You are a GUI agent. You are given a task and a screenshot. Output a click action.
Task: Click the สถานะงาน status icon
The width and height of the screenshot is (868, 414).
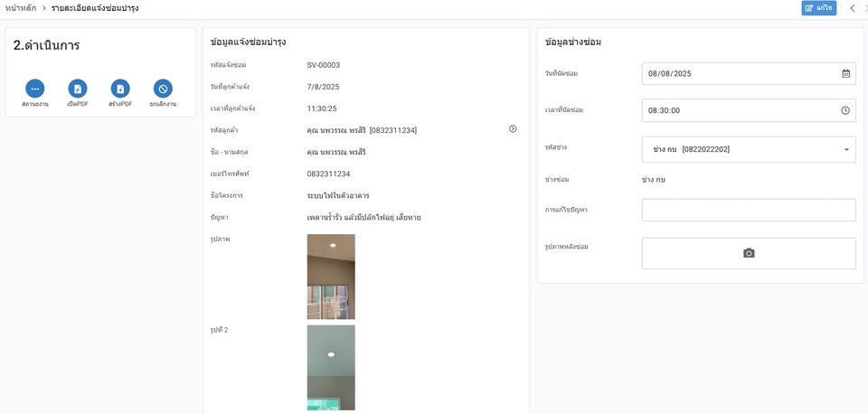[35, 89]
